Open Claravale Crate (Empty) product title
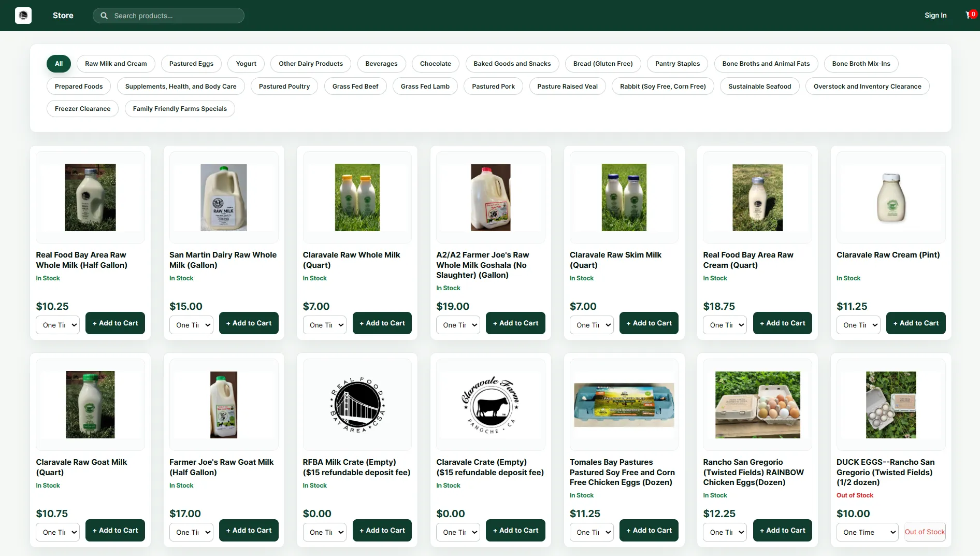The width and height of the screenshot is (980, 556). 490,467
